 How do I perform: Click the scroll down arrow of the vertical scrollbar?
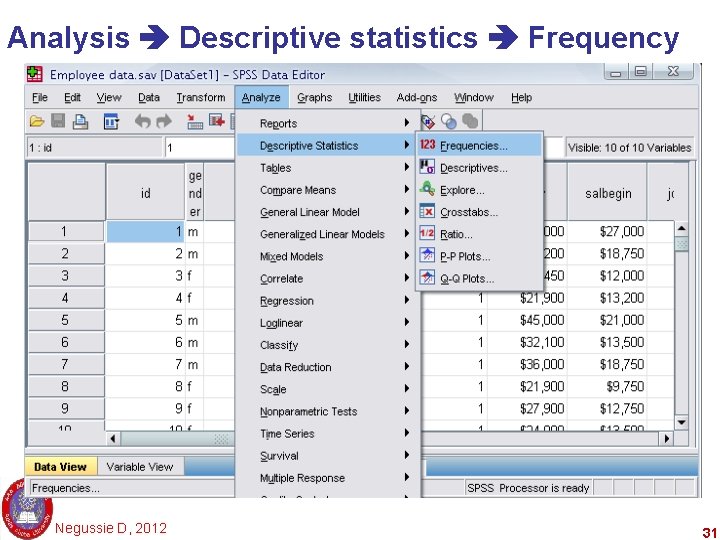click(x=681, y=422)
